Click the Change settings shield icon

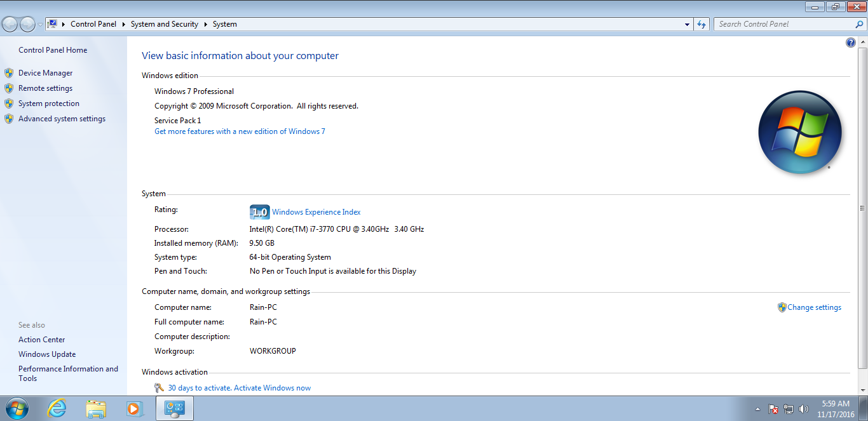tap(782, 307)
